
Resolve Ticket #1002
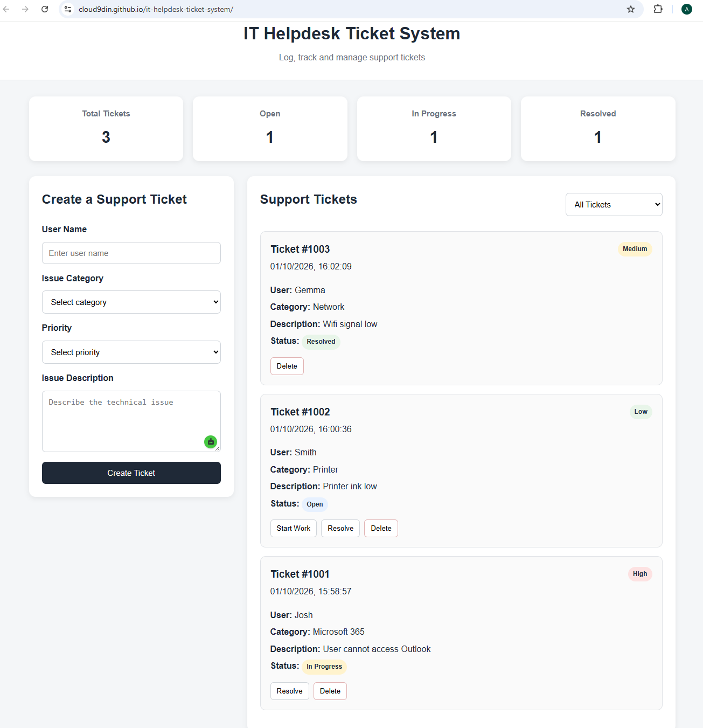click(340, 529)
